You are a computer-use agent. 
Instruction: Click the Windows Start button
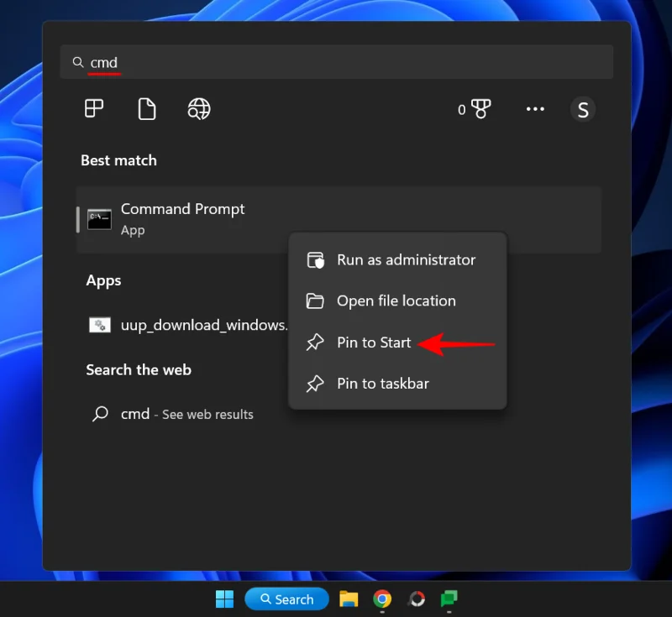click(x=224, y=599)
